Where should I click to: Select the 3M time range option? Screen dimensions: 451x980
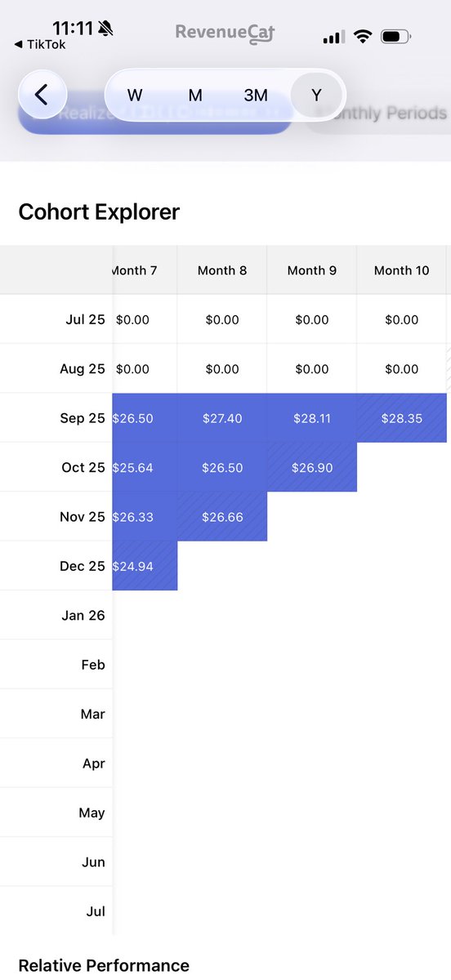(x=256, y=96)
